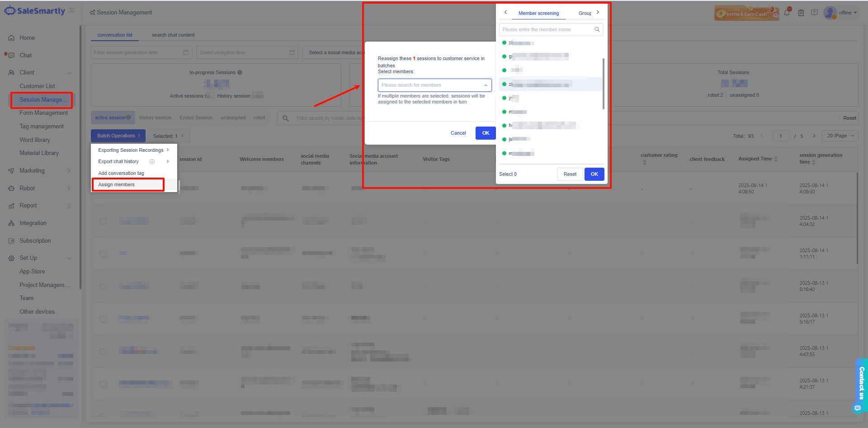Viewport: 868px width, 428px height.
Task: Open the 20 /Page size selector
Action: click(x=840, y=136)
